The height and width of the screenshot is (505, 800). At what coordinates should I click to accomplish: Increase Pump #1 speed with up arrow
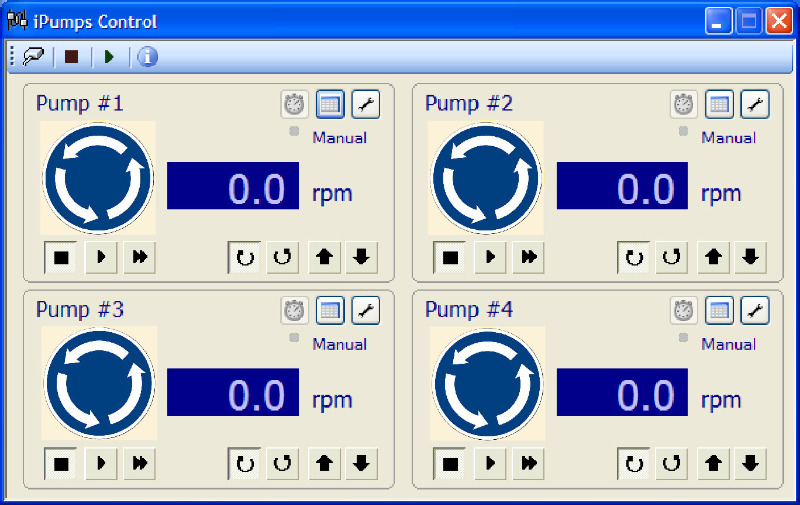tap(323, 257)
